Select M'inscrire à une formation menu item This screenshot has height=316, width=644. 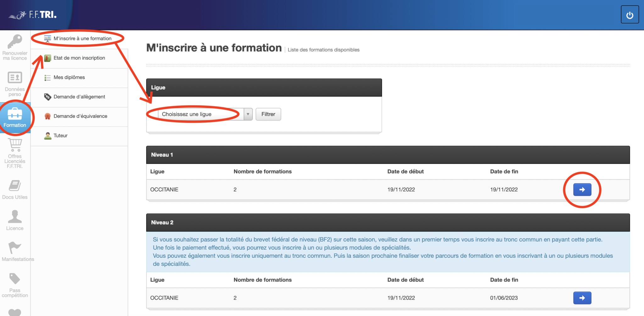[82, 38]
